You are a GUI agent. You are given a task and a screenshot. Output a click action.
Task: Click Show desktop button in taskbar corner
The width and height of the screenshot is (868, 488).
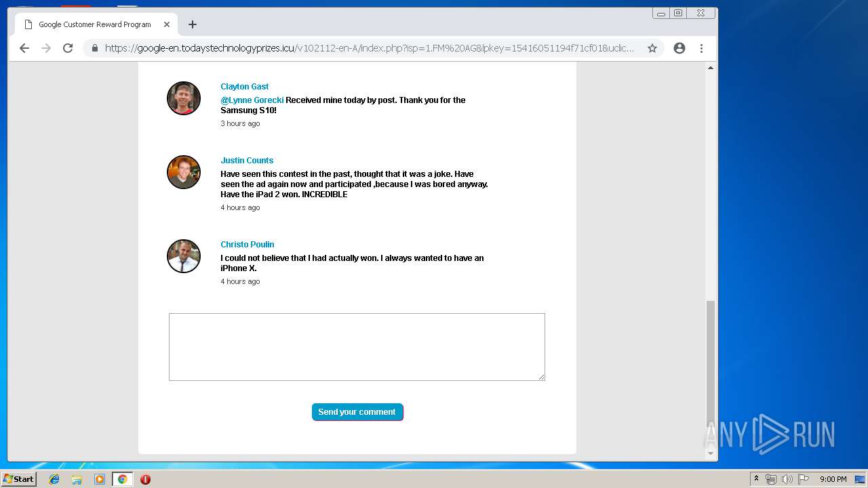[860, 479]
